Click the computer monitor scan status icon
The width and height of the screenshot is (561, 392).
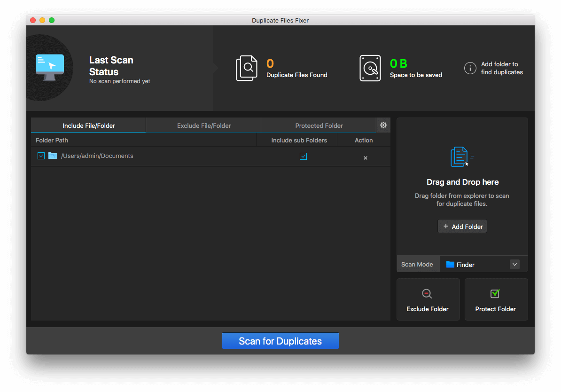click(x=50, y=68)
